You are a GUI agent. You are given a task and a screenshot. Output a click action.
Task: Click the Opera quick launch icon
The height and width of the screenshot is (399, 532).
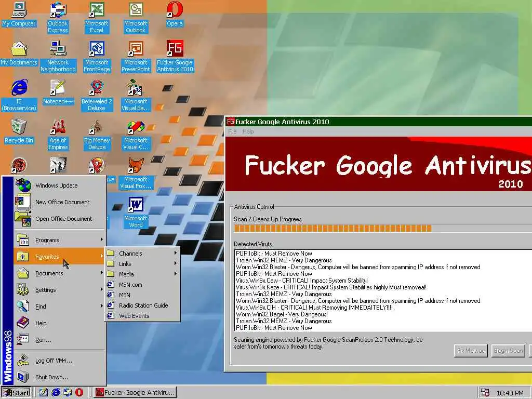point(79,393)
